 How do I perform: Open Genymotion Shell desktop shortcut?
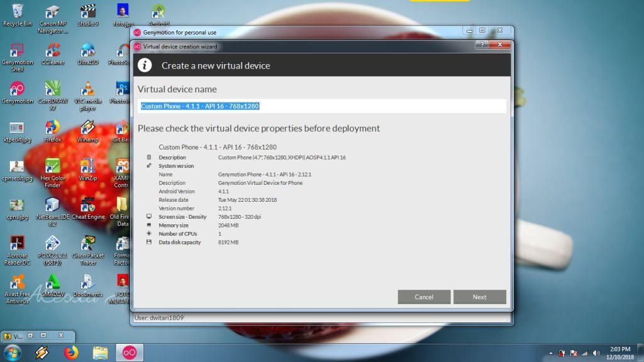click(x=17, y=57)
